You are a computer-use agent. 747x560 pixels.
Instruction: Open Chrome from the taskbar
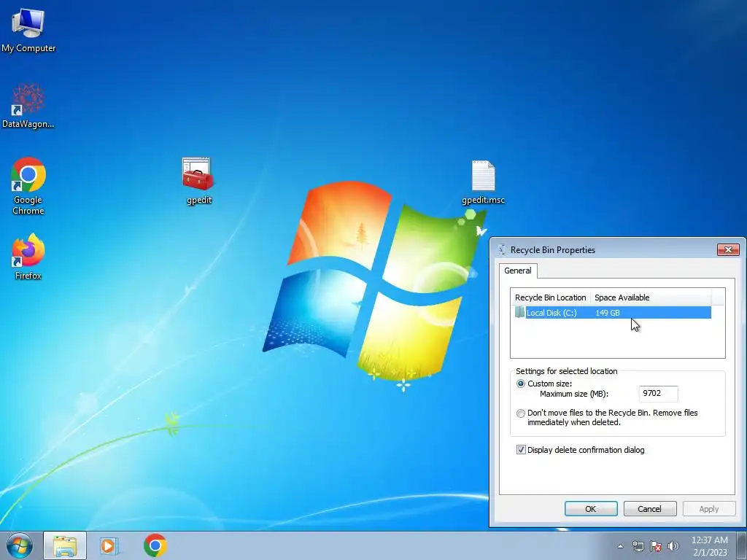pyautogui.click(x=155, y=545)
